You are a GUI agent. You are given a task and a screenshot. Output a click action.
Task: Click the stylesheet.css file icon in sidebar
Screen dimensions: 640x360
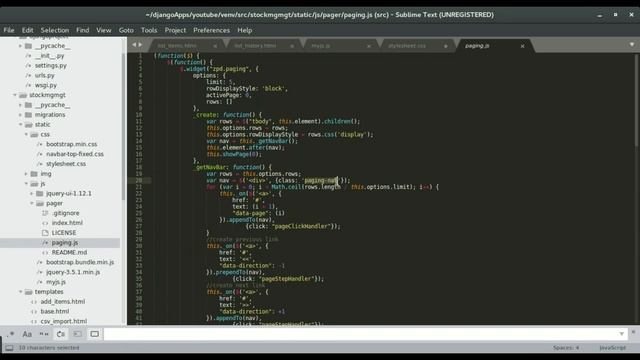click(x=40, y=164)
